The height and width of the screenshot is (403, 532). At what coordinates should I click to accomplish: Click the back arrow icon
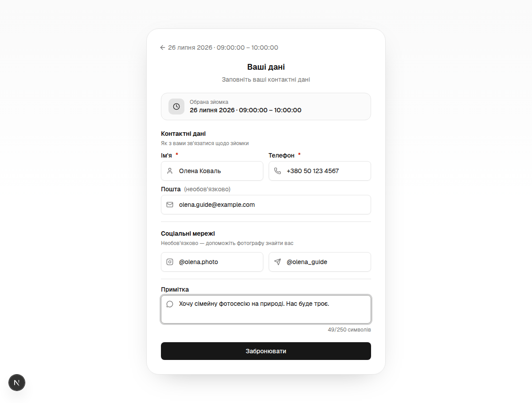point(163,47)
